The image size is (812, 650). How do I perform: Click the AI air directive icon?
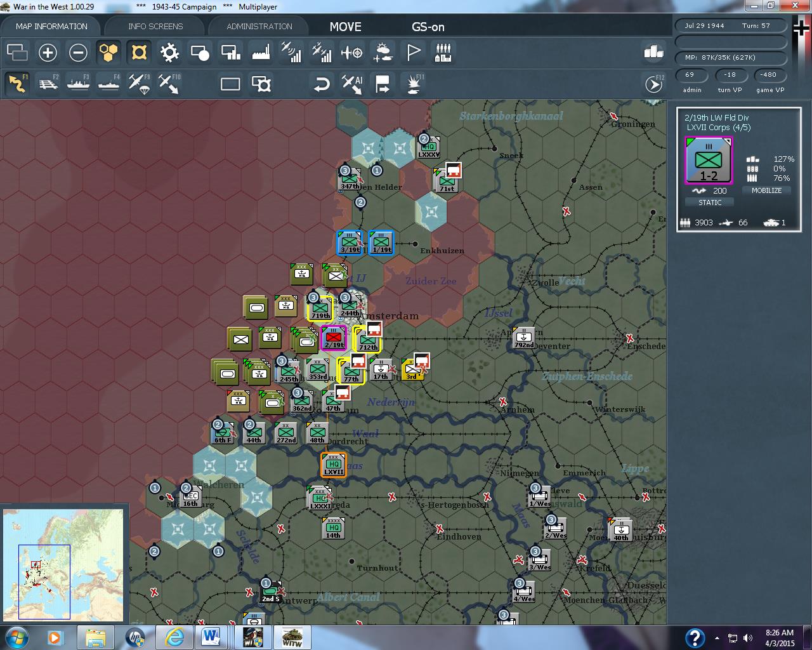[352, 84]
